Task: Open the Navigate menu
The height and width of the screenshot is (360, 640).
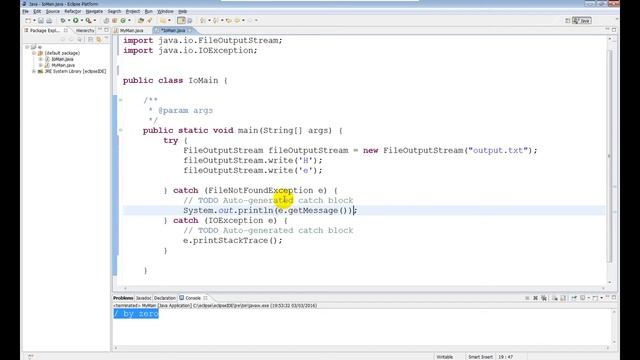Action: [x=94, y=11]
